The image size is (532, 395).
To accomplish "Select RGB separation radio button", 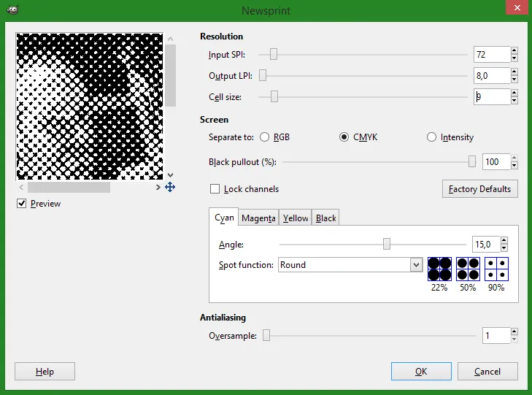I will (264, 137).
